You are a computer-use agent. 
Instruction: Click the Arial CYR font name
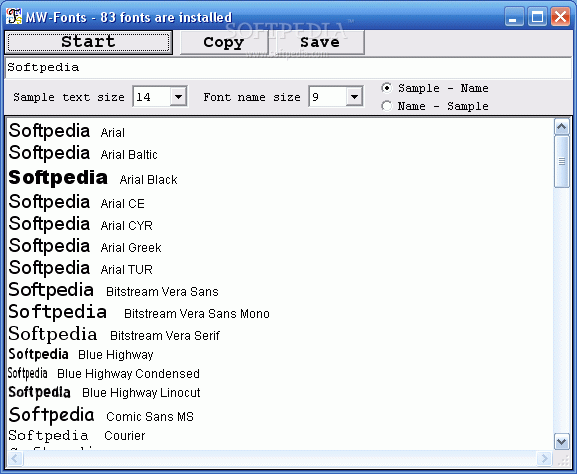pyautogui.click(x=127, y=225)
